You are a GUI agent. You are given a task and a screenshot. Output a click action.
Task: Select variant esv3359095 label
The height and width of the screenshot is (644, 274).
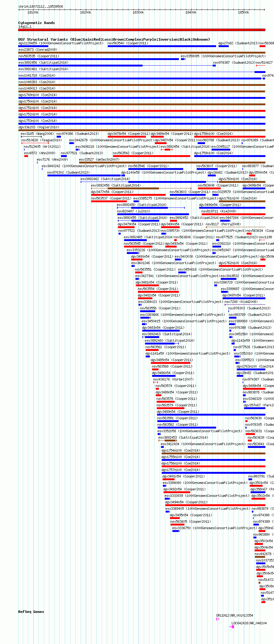click(223, 56)
